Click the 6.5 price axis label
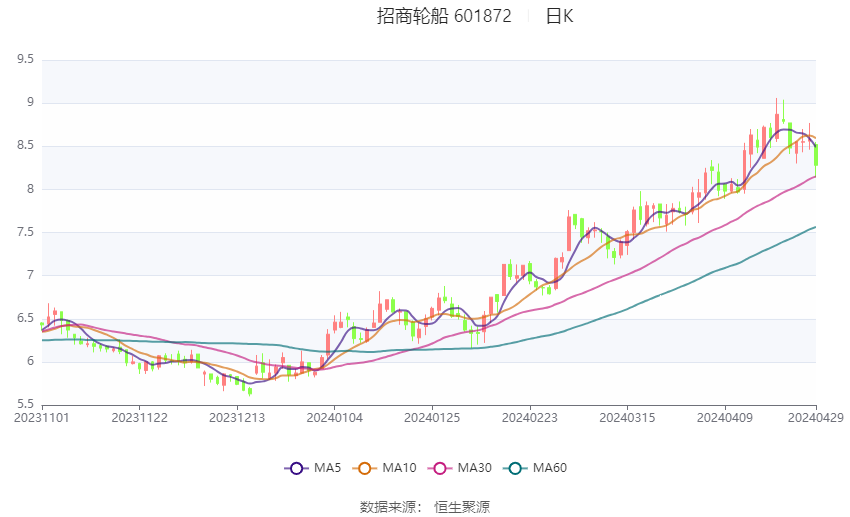Viewport: 850px width, 517px height. (x=25, y=318)
